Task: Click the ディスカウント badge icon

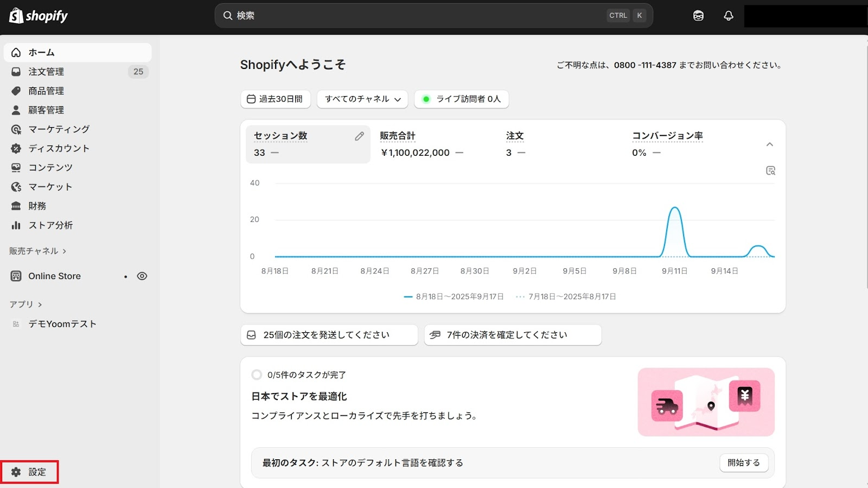Action: point(16,148)
